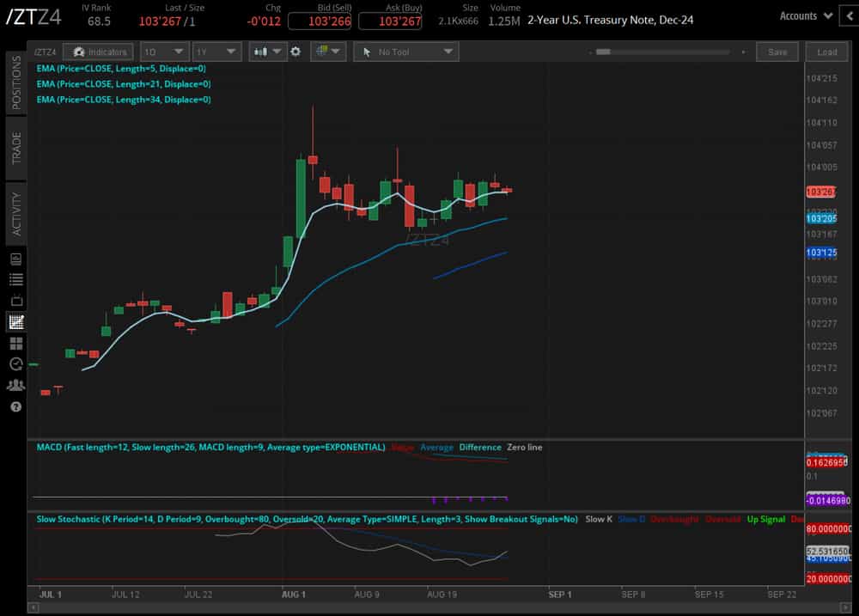The width and height of the screenshot is (859, 616).
Task: Click the Last price 103'267 value
Action: (160, 21)
